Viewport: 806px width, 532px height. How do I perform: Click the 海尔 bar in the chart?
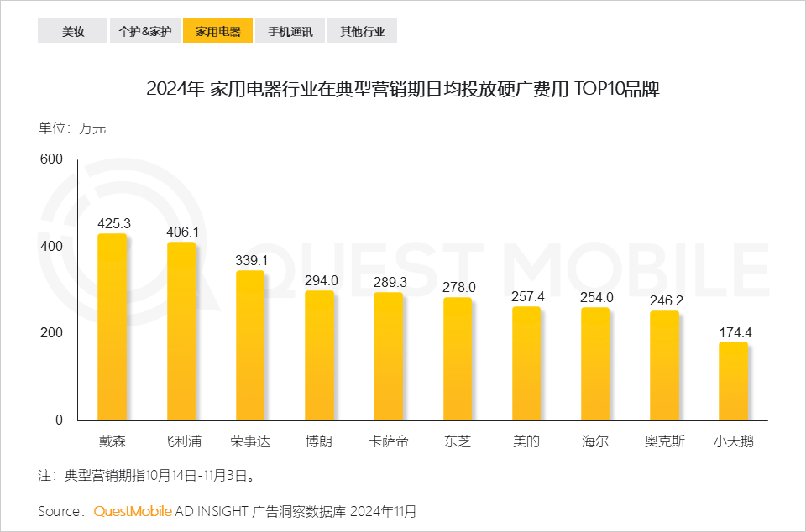coord(595,364)
